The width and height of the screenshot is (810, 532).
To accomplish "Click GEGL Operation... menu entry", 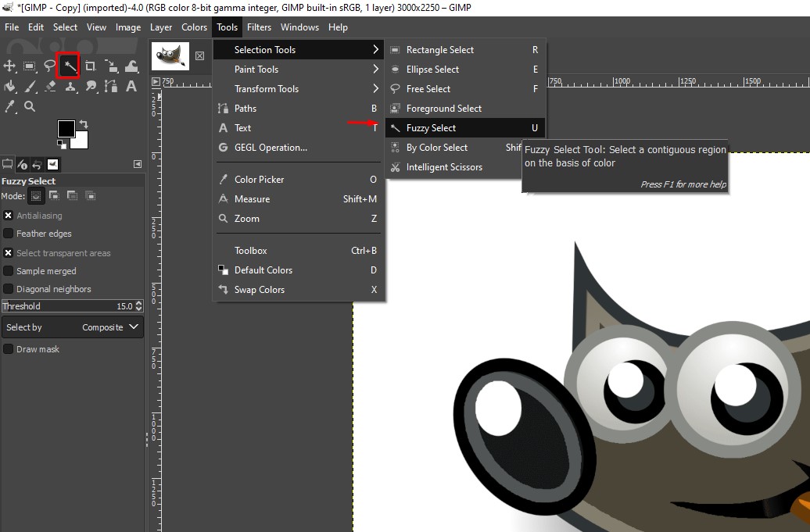I will pos(271,148).
